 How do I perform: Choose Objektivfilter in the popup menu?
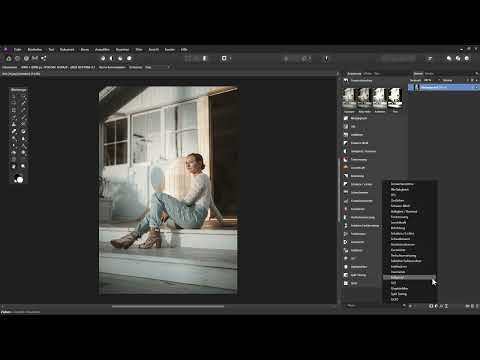409,288
